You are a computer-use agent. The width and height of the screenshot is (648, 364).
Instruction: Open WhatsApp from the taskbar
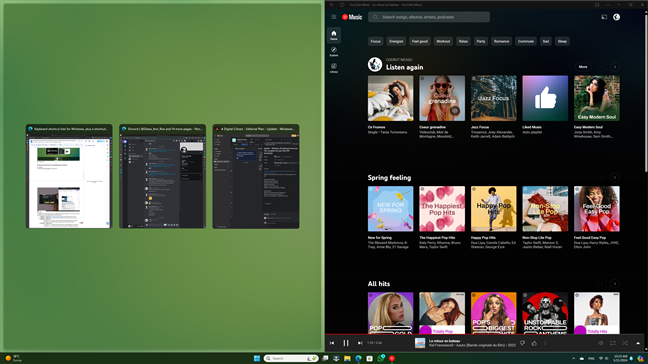[381, 358]
